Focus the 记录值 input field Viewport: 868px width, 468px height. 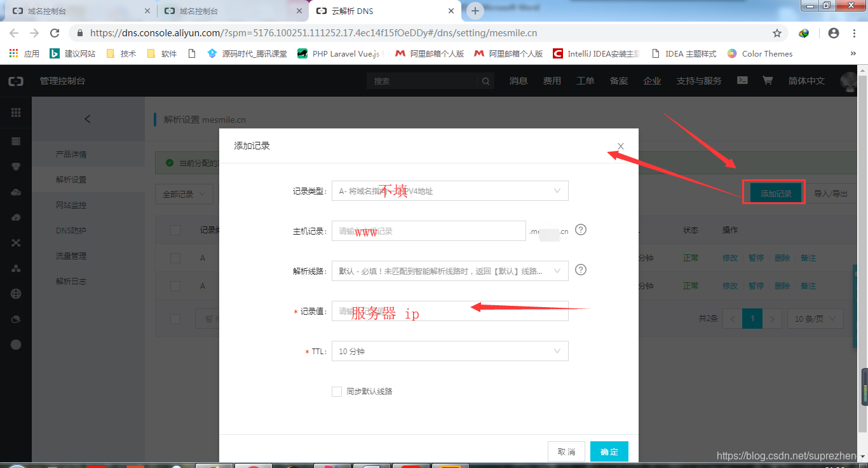point(450,311)
